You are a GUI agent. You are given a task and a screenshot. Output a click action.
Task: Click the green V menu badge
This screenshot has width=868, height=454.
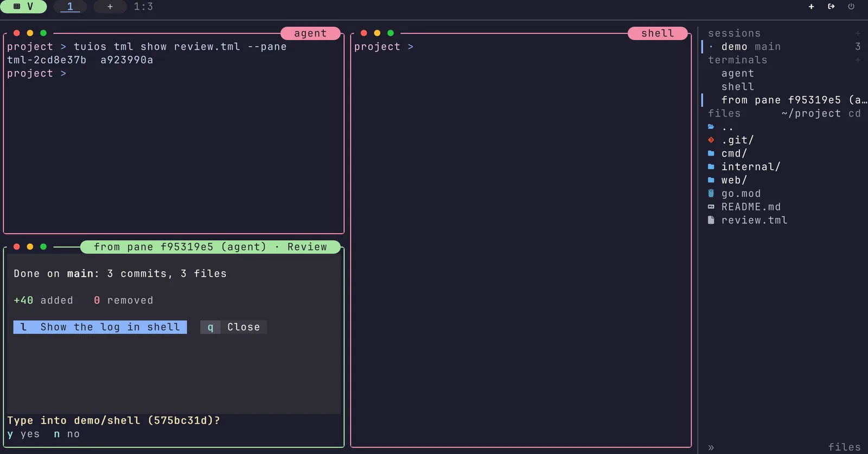[23, 7]
